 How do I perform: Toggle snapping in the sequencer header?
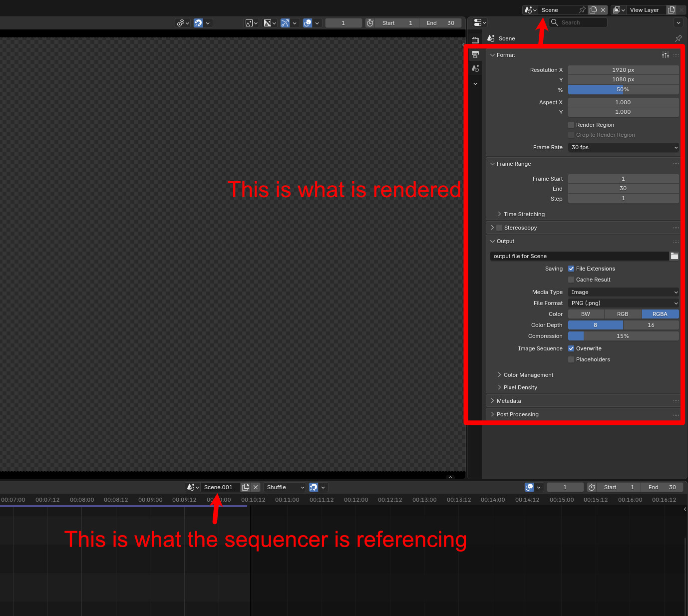[314, 487]
